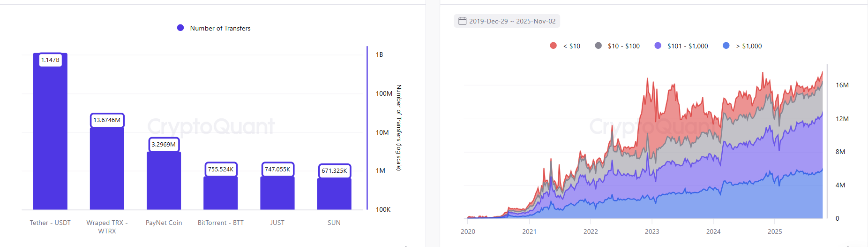Click the 13.6746M value label

(107, 120)
